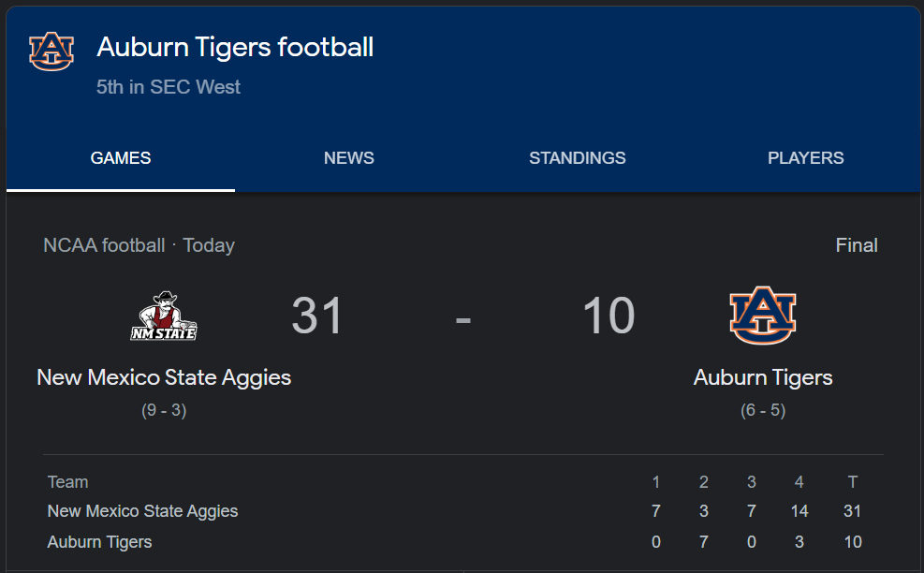924x573 pixels.
Task: Go to the PLAYERS tab
Action: pos(805,158)
